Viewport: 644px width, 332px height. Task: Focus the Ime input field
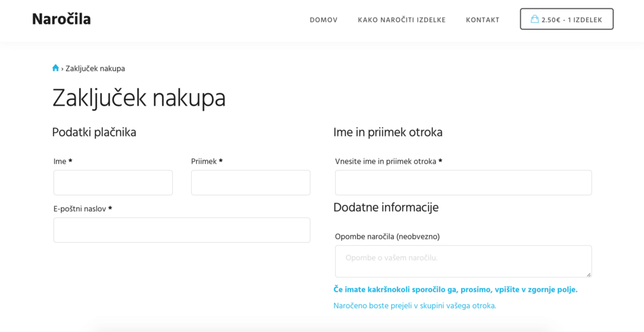(113, 182)
